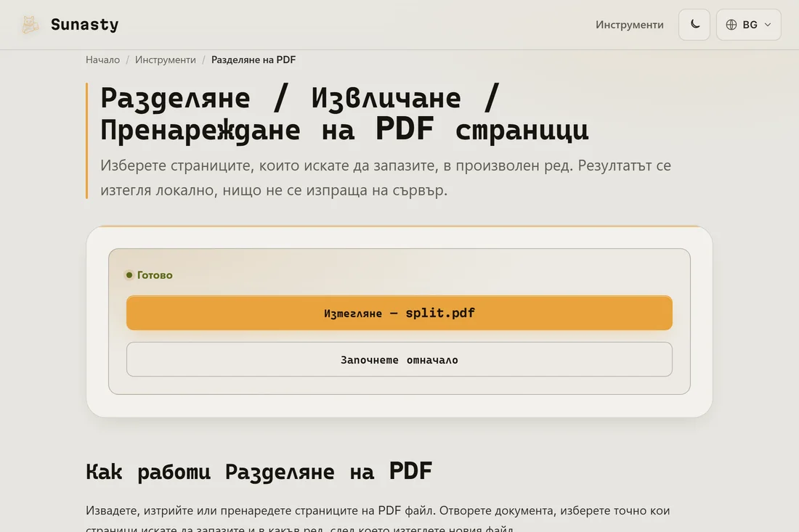Open the Инструменти navigation menu
This screenshot has height=532, width=799.
tap(629, 25)
